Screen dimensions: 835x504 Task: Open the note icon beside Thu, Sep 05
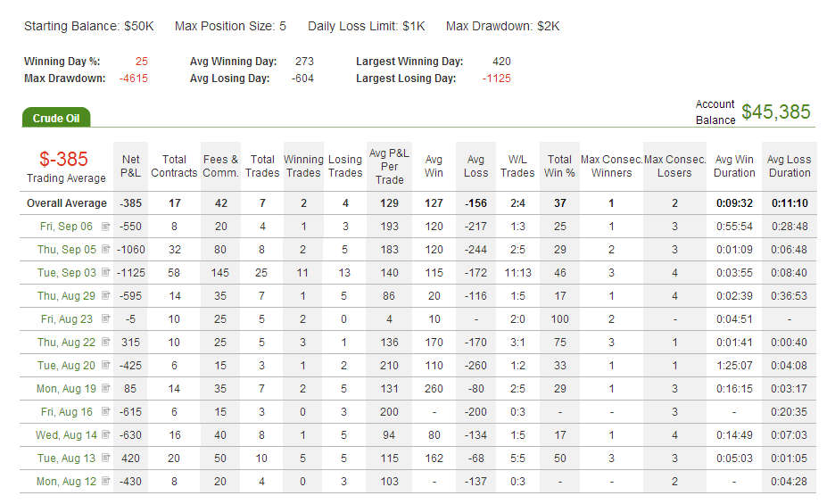point(105,249)
